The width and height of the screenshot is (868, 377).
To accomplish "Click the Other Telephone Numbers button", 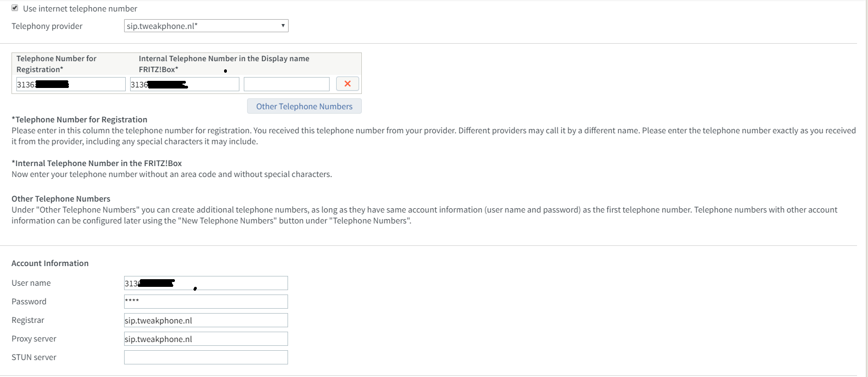I will [x=304, y=107].
